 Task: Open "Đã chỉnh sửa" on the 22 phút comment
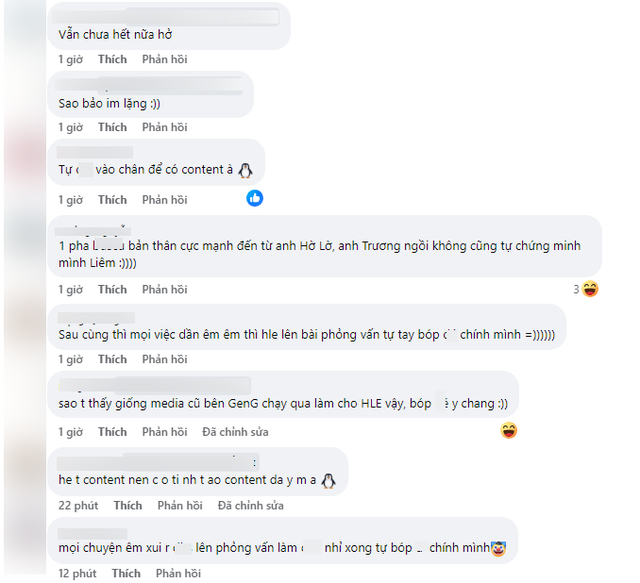(250, 506)
